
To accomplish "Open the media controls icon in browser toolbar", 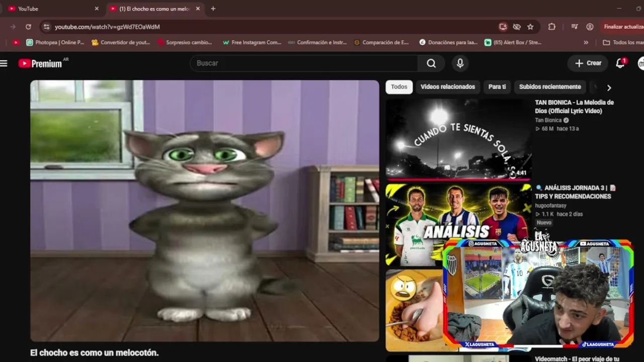I will pyautogui.click(x=575, y=27).
